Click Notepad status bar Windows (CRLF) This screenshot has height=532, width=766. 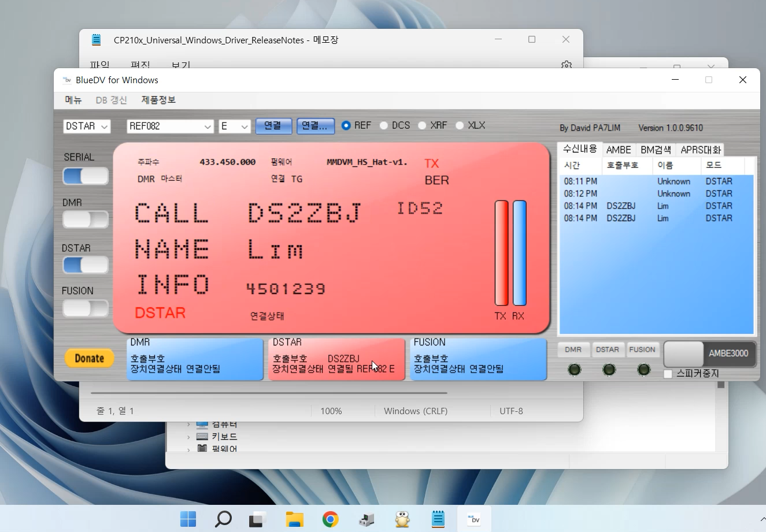416,411
